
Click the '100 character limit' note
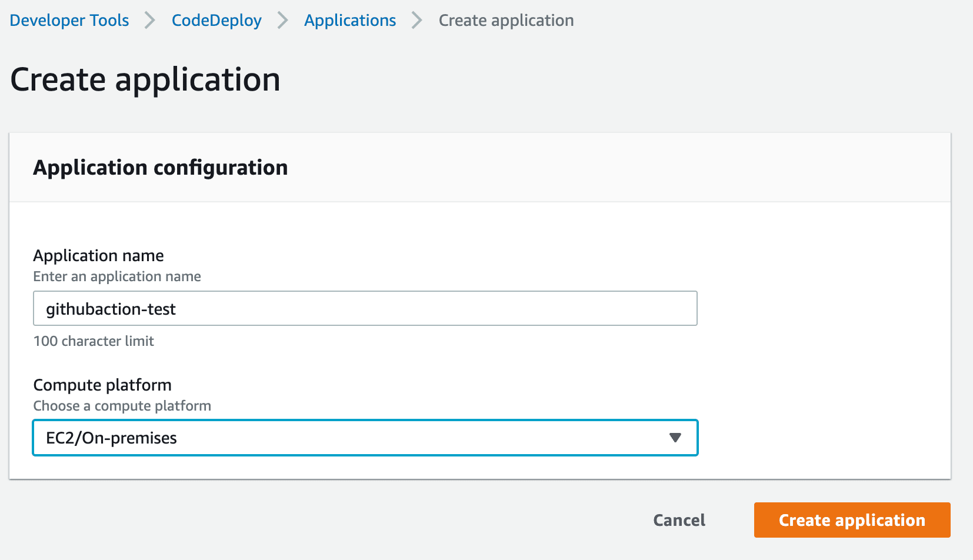(x=94, y=341)
